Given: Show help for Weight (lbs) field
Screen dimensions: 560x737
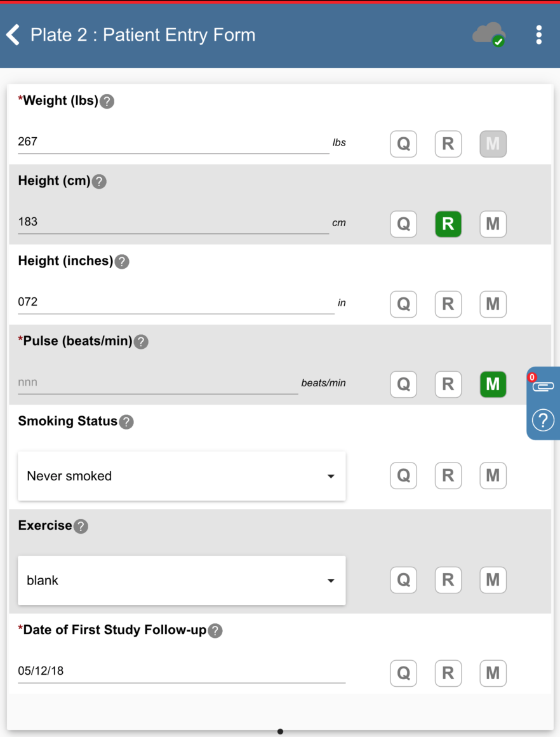Looking at the screenshot, I should 107,101.
